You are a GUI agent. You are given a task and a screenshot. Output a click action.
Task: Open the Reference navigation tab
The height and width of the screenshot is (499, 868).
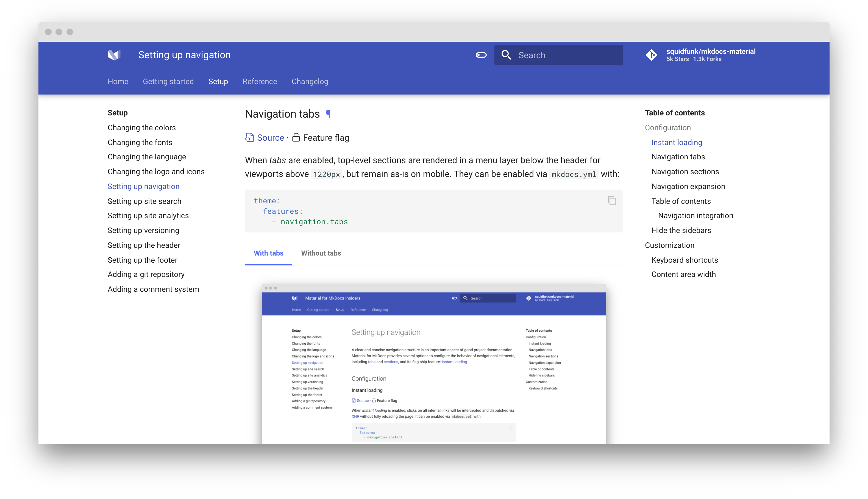[x=260, y=82]
